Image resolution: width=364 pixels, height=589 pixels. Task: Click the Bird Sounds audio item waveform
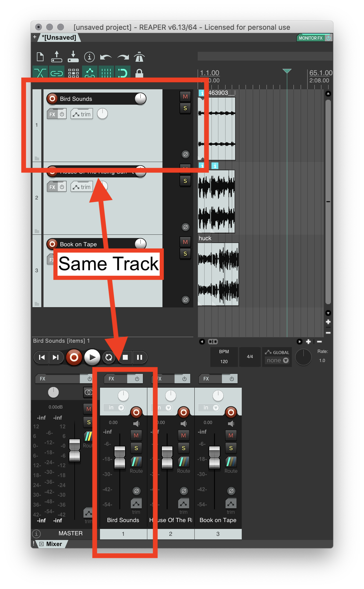(217, 128)
